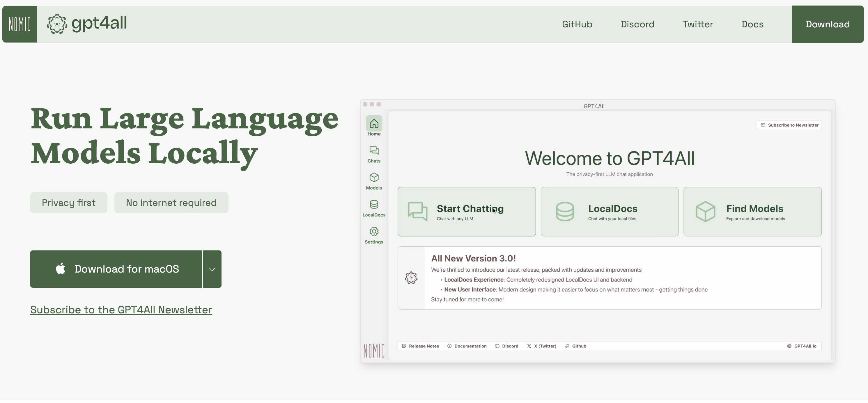Click the Start Chatting card
The height and width of the screenshot is (403, 868).
coord(466,212)
